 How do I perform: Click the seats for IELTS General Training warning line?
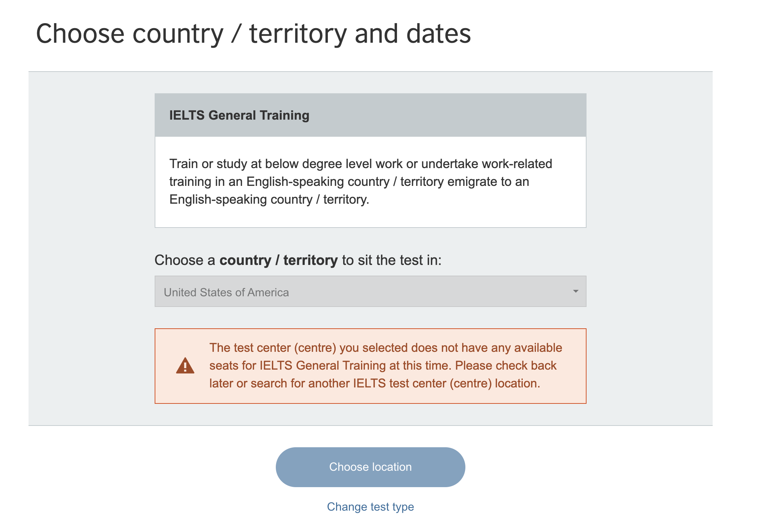[x=383, y=366]
